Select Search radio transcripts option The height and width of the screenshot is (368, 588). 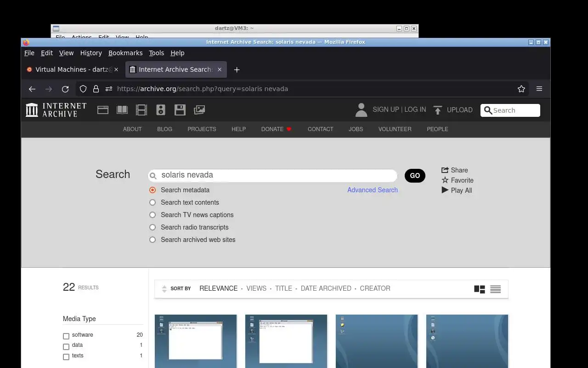coord(153,227)
